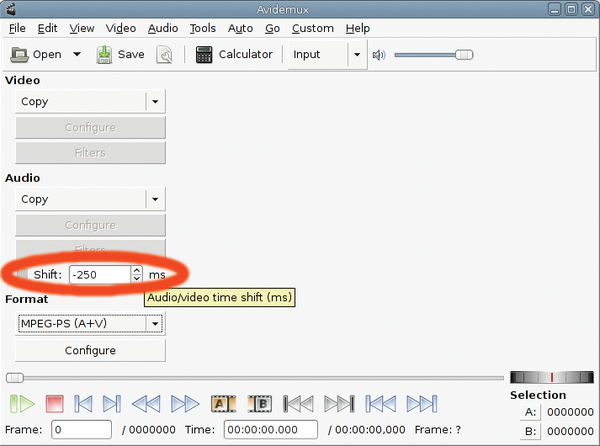Open the Edit menu

(47, 28)
